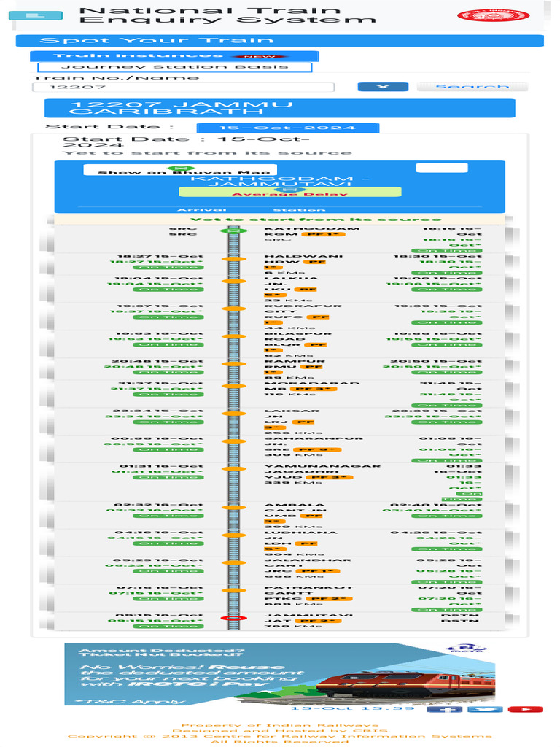Click the red destination marker for Jammu Tawi
Screen dimensions: 560x747
pos(233,619)
